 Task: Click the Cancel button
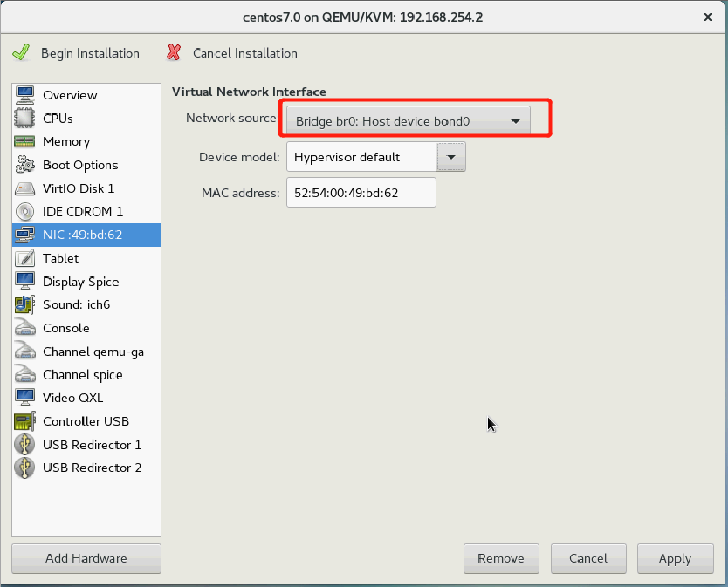tap(588, 559)
